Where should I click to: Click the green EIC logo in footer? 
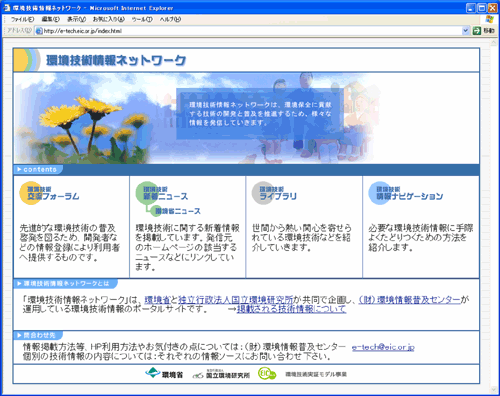tap(267, 374)
